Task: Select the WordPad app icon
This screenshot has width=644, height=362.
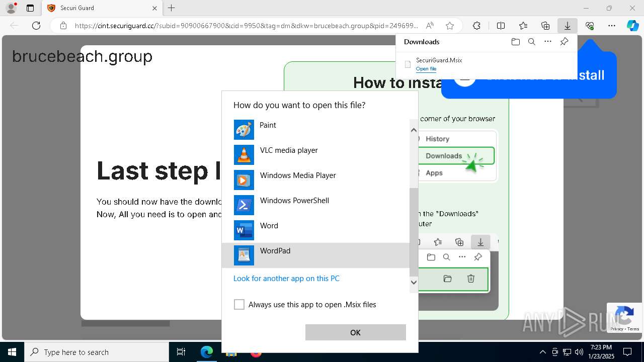Action: click(244, 255)
